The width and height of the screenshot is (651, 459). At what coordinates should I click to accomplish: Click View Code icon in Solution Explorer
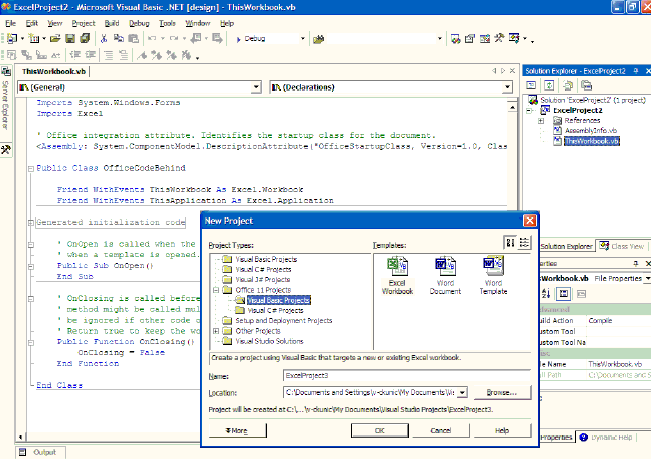[531, 85]
